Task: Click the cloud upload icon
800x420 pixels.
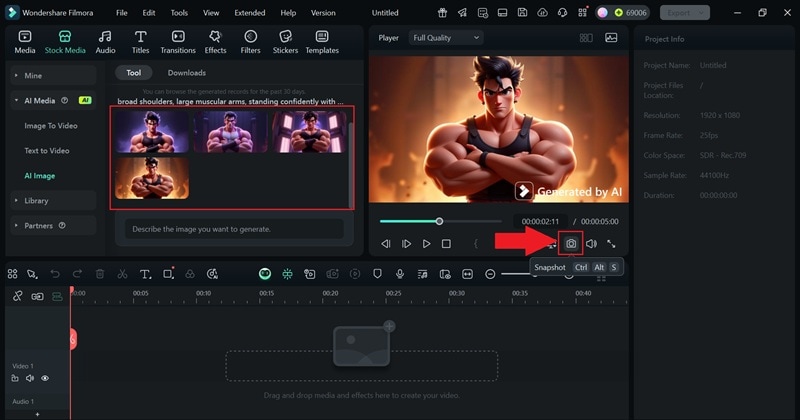Action: (x=542, y=13)
